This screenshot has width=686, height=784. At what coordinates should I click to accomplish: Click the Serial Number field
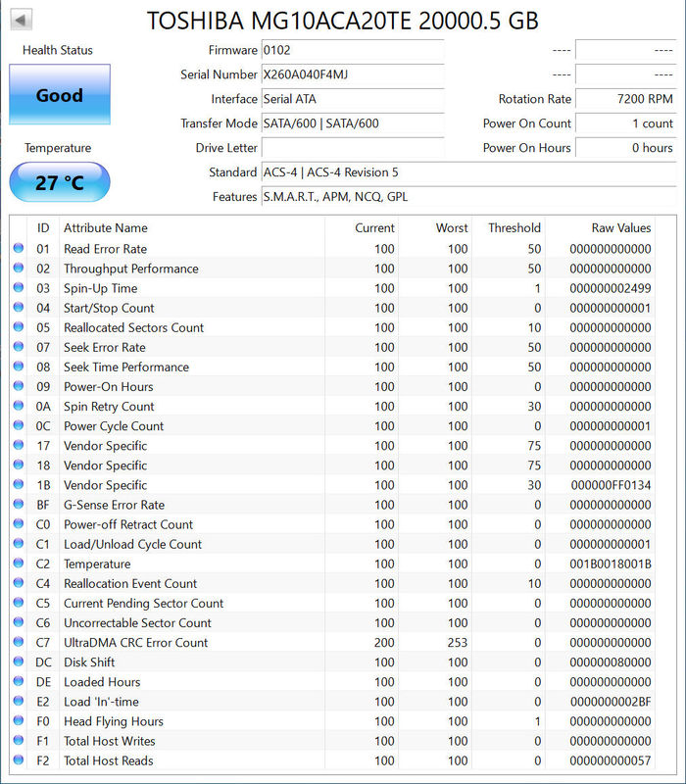click(352, 74)
